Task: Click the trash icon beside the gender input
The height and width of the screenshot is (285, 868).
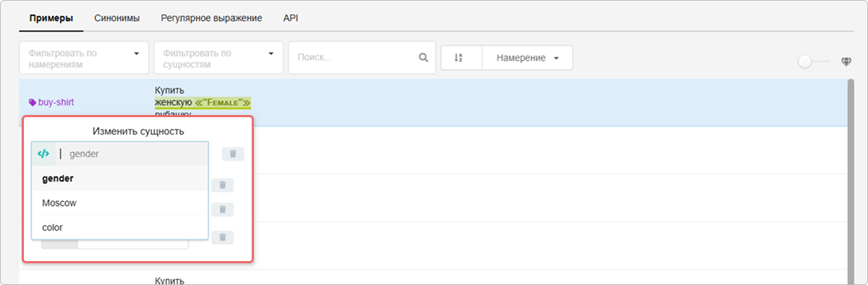Action: (233, 153)
